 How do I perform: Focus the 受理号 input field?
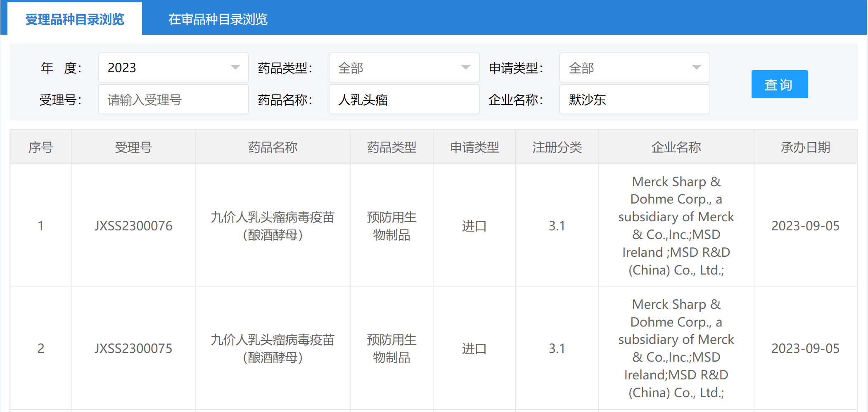173,99
